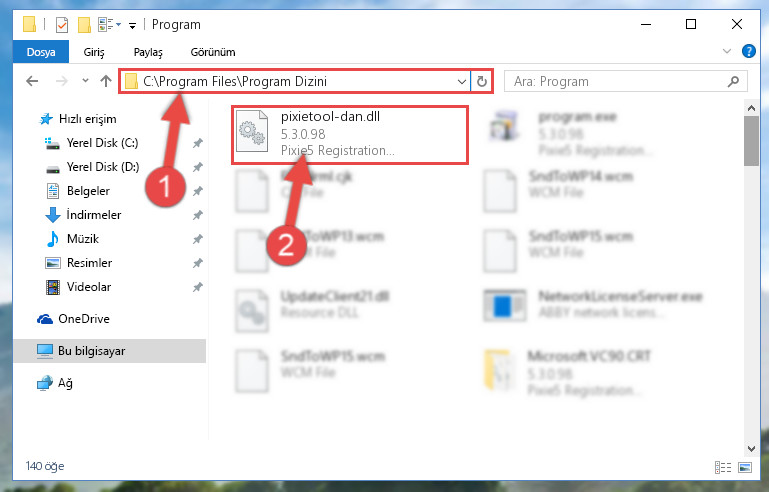Screen dimensions: 769x492
Task: Toggle the pin next to Belgeler
Action: tap(198, 191)
